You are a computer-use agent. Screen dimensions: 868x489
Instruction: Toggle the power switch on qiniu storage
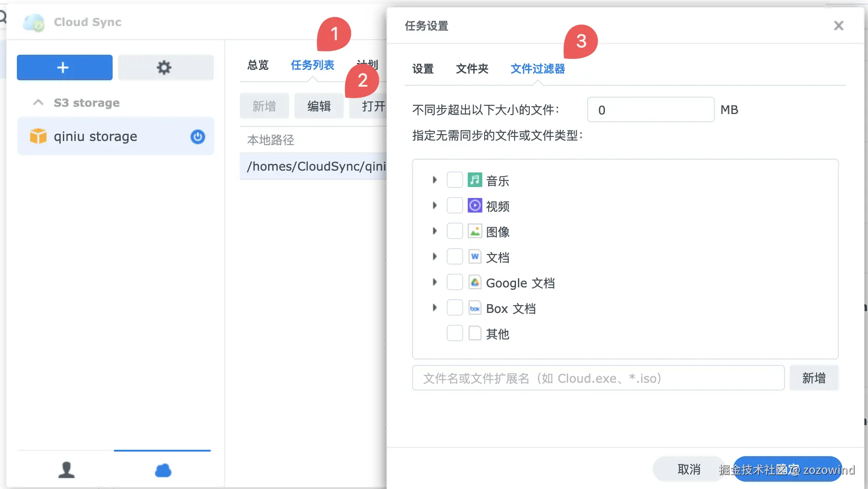pos(197,137)
